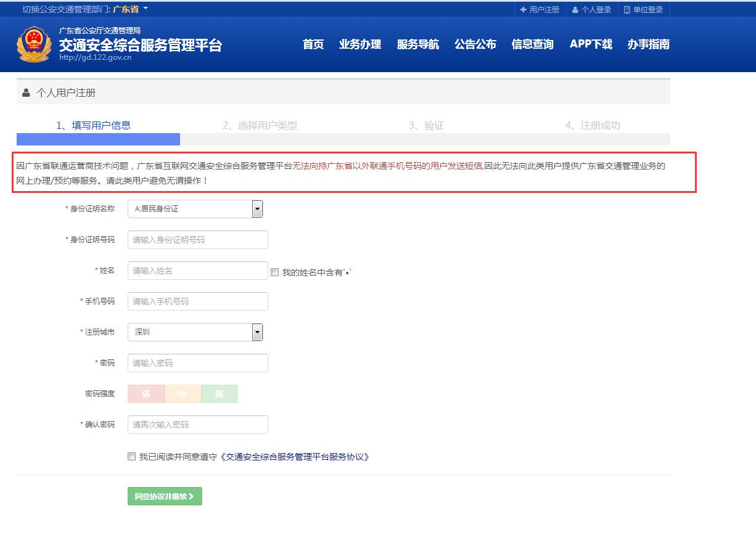This screenshot has height=535, width=756.
Task: Click the 单位登录 building icon
Action: (627, 10)
